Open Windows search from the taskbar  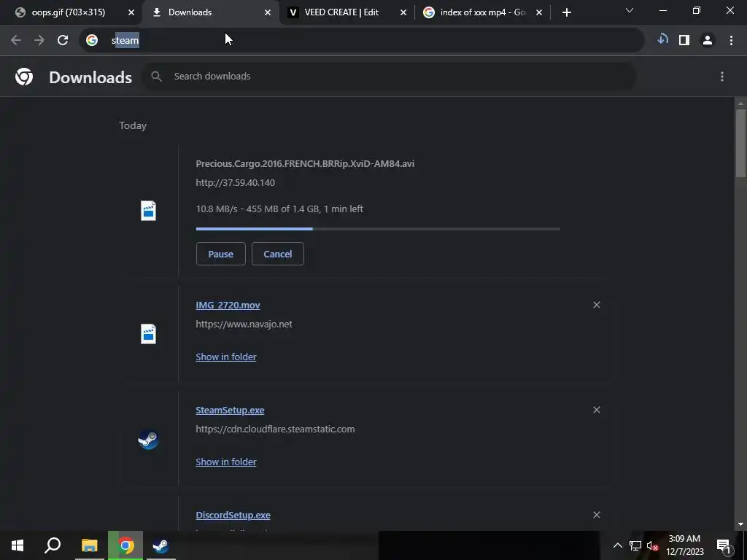pyautogui.click(x=53, y=545)
